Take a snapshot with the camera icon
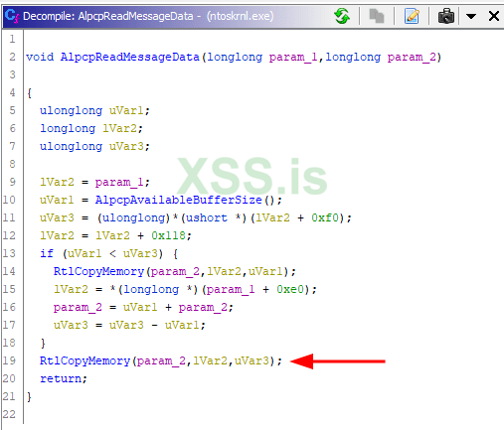Screen dimensions: 504x430 point(446,16)
